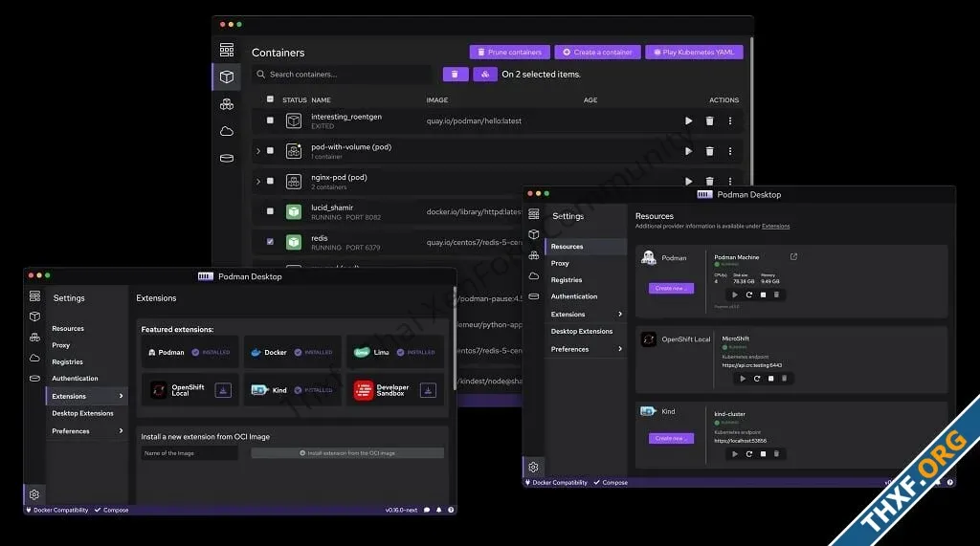This screenshot has width=980, height=546.
Task: Select Containers cube icon in Containers window sidebar
Action: coord(226,76)
